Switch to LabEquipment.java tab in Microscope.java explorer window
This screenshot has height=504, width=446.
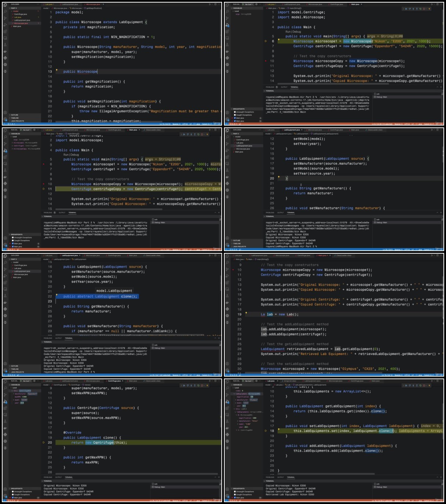(70, 4)
